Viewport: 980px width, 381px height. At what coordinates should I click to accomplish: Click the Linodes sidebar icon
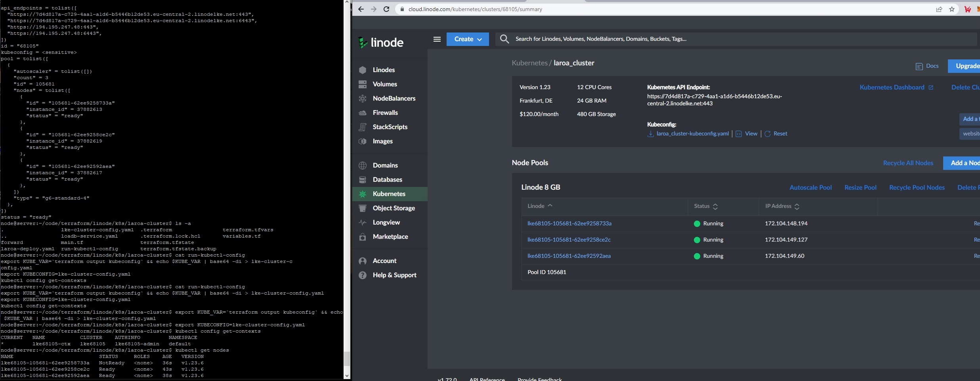(363, 70)
